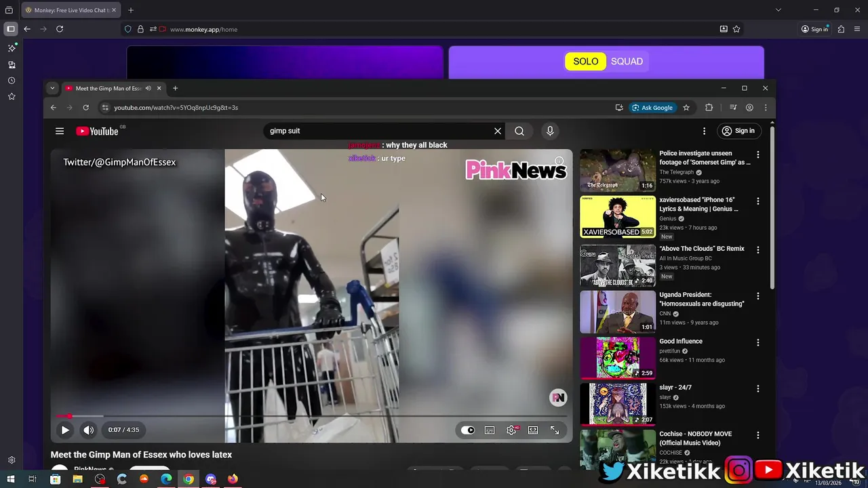868x488 pixels.
Task: Open history clock in back browser sidebar
Action: point(12,81)
